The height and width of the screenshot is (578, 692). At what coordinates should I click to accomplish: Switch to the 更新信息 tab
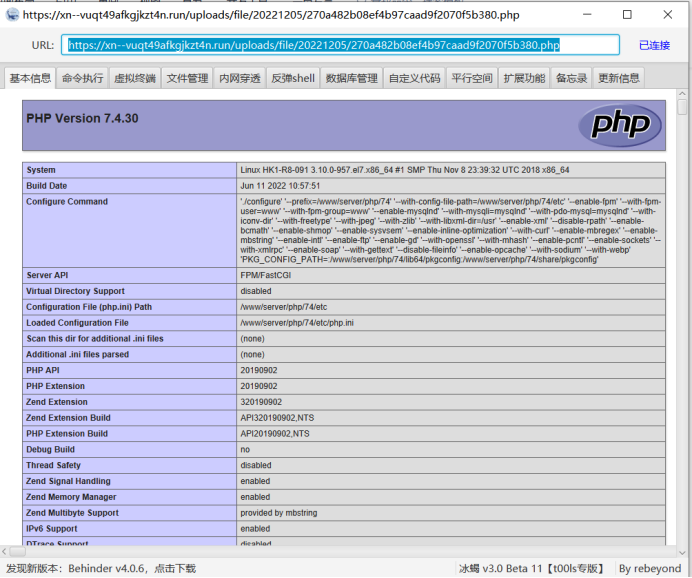618,78
